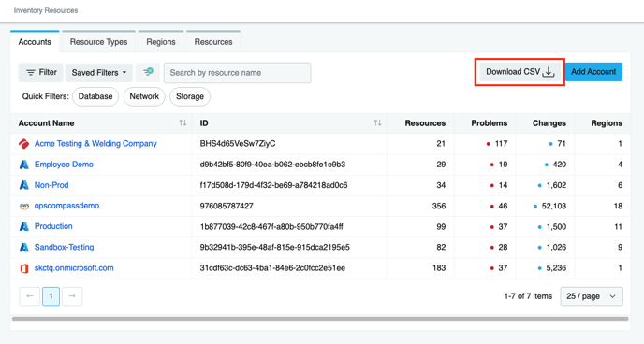Apply the Network quick filter
The height and width of the screenshot is (344, 644).
[144, 97]
